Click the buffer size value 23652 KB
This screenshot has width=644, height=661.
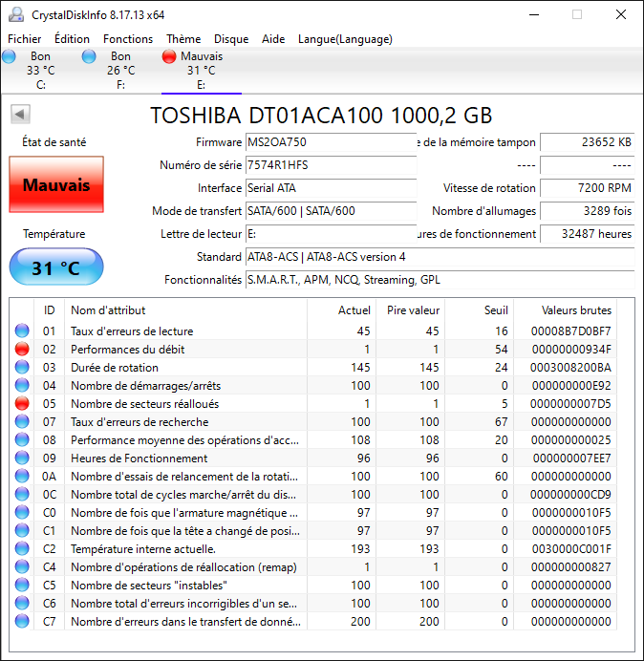point(587,142)
